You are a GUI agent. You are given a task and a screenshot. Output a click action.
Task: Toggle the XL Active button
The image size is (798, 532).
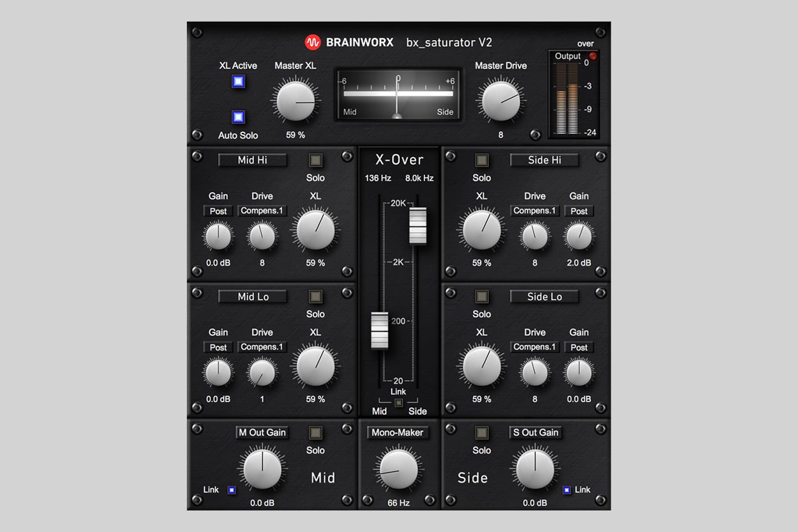tap(238, 81)
